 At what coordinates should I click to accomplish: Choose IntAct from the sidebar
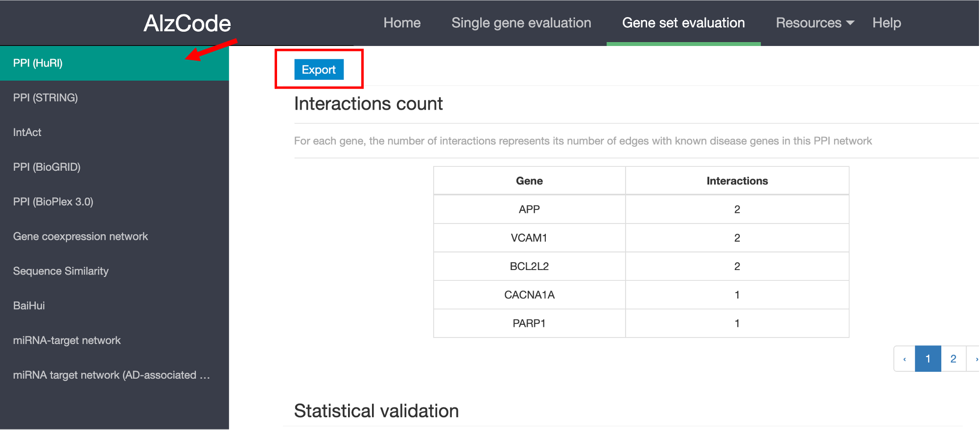(27, 133)
